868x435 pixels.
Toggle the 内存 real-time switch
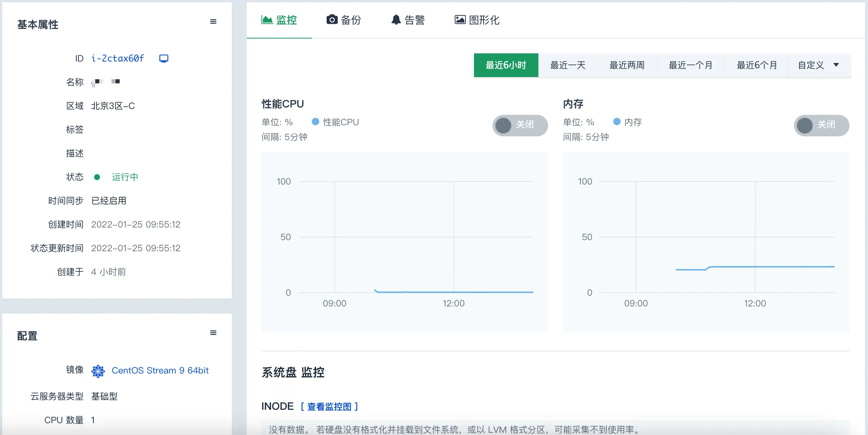pyautogui.click(x=821, y=125)
